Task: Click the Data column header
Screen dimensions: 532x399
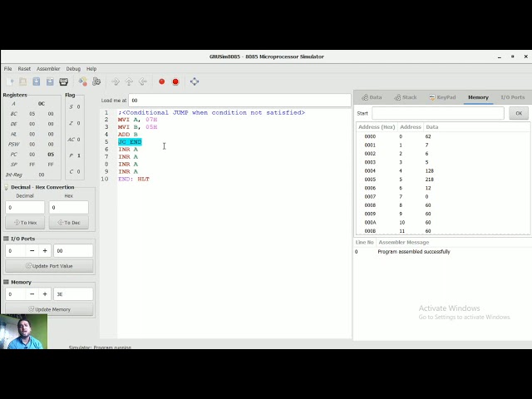Action: (x=432, y=127)
